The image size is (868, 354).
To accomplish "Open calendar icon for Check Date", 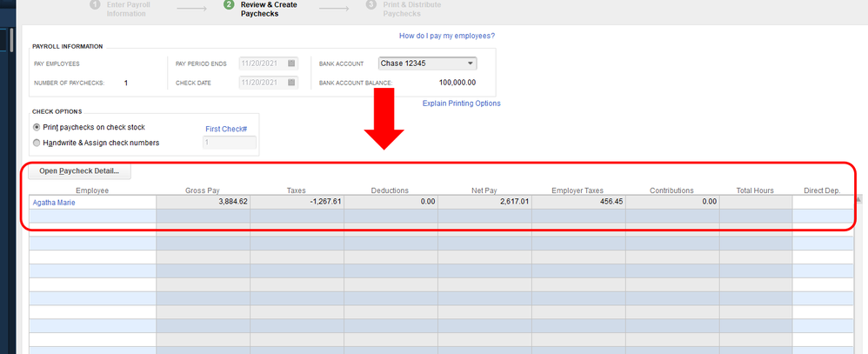I will (x=291, y=83).
